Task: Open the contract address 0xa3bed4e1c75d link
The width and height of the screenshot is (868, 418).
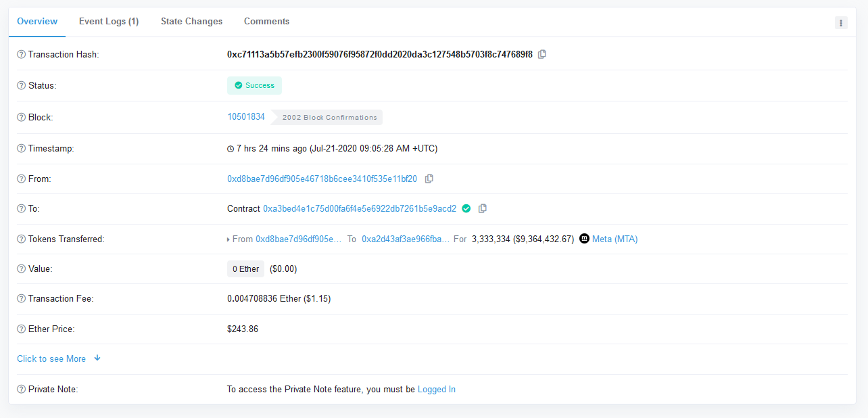Action: 359,209
